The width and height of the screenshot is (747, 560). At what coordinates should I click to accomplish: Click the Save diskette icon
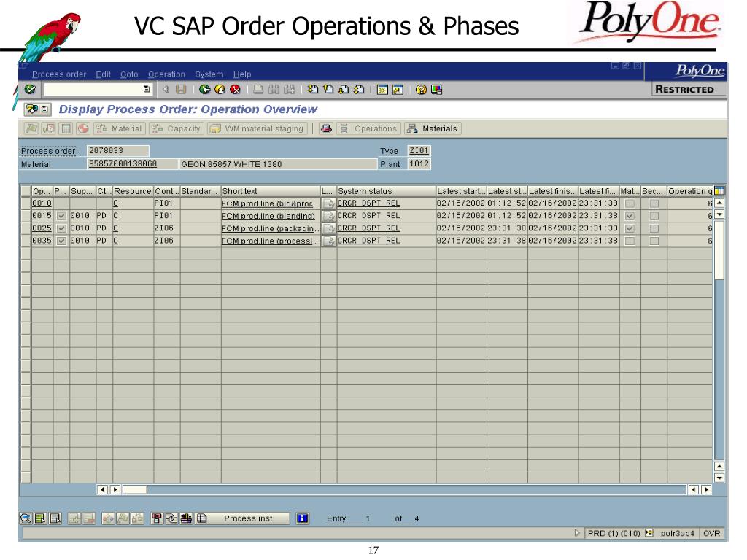[x=181, y=89]
